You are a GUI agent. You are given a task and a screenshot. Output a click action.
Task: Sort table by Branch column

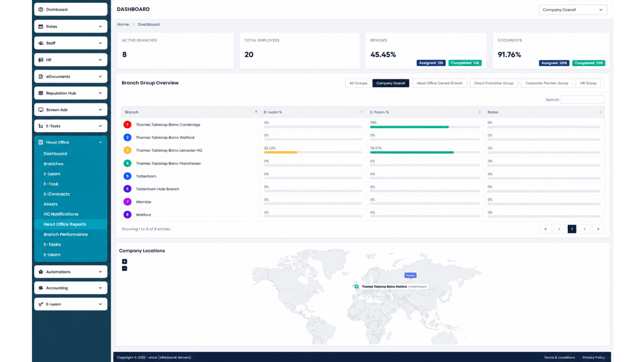click(191, 112)
